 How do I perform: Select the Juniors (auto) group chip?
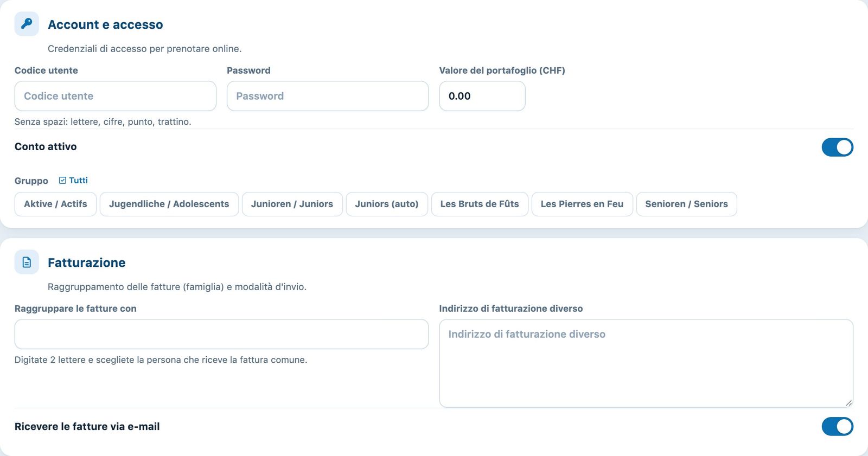tap(387, 204)
